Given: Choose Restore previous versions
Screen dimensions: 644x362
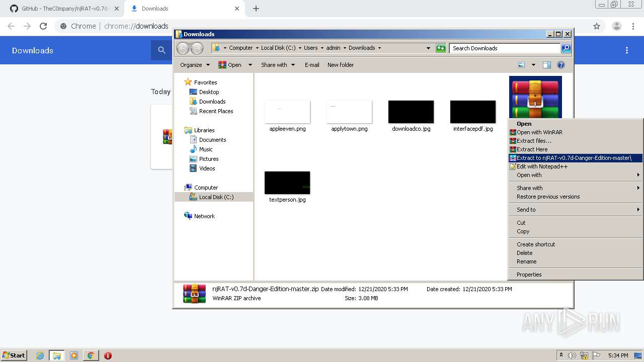Looking at the screenshot, I should pos(576,197).
